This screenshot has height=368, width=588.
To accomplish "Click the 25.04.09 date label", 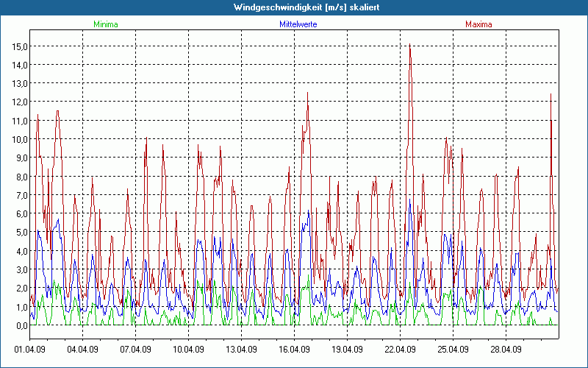I will click(x=453, y=350).
